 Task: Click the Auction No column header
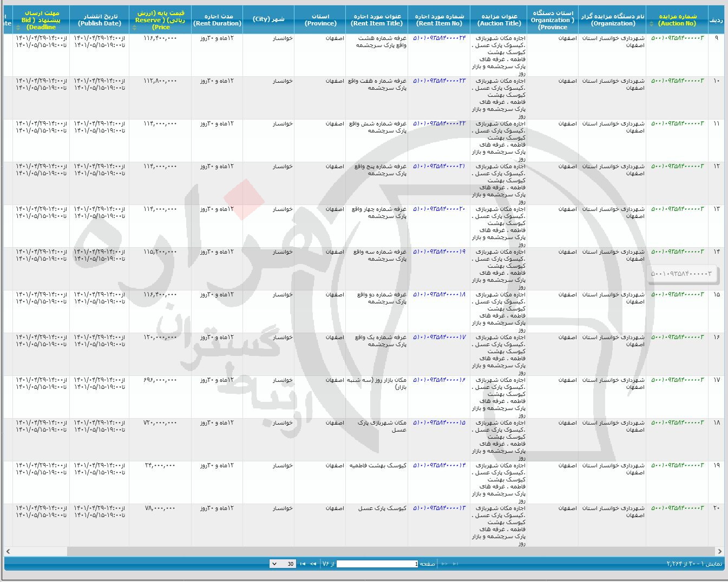pos(678,20)
